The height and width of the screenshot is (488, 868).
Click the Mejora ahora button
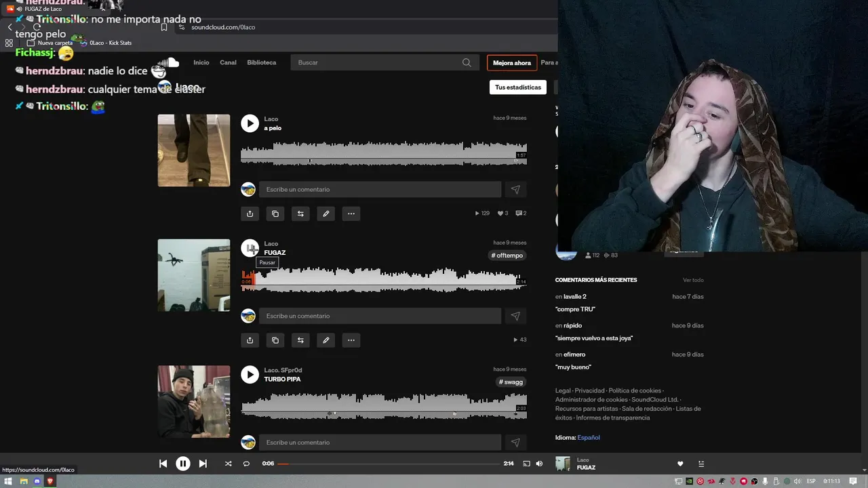(512, 63)
